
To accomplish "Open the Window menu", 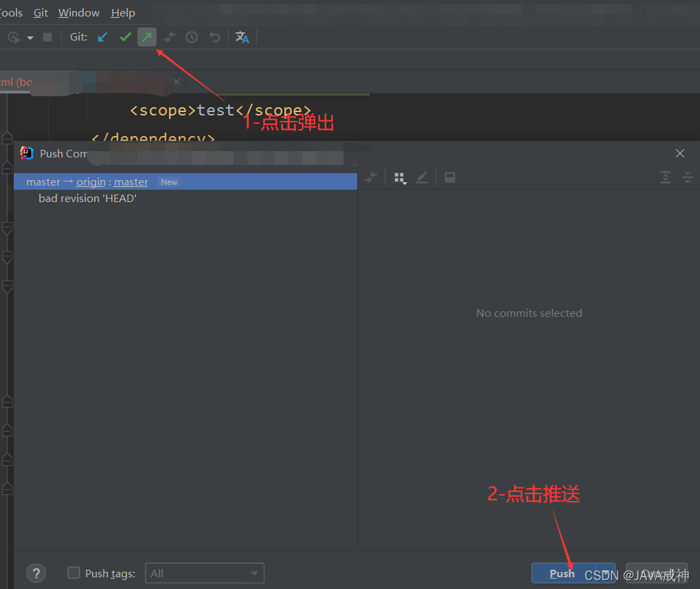I will 78,12.
